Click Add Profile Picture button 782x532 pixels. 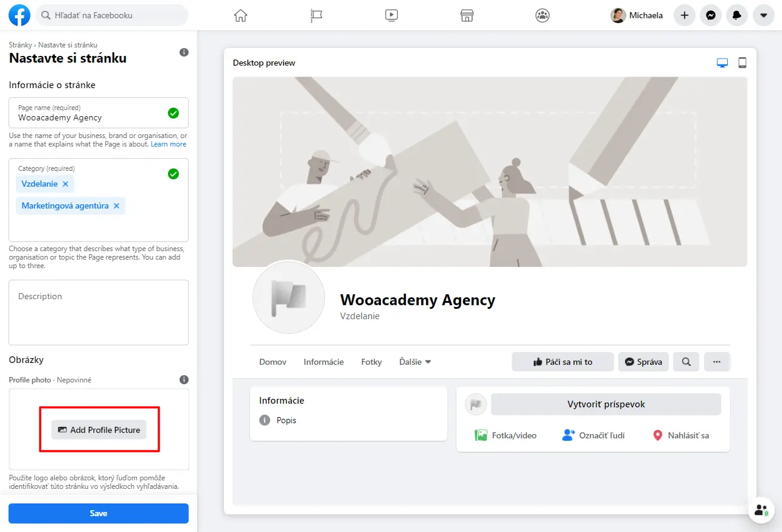click(x=99, y=430)
